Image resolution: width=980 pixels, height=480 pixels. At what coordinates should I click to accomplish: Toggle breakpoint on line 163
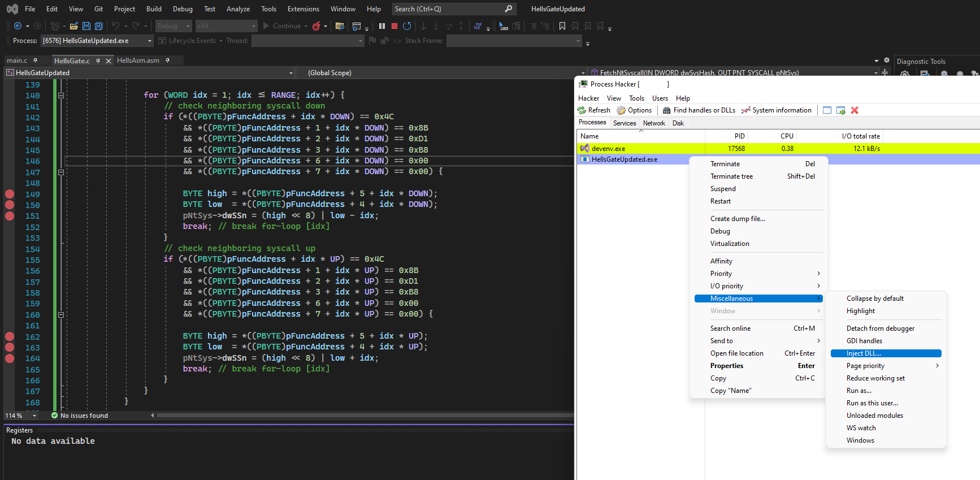10,347
